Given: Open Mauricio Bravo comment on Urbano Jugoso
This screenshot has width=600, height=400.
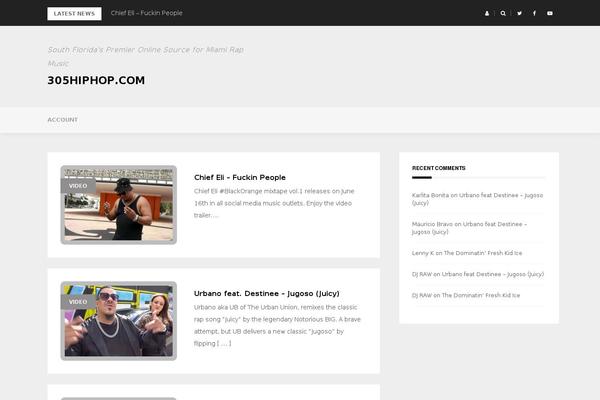Looking at the screenshot, I should point(469,228).
